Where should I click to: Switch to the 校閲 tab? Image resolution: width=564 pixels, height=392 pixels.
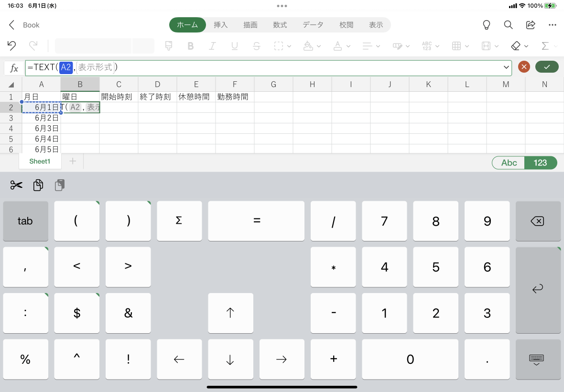(x=347, y=25)
